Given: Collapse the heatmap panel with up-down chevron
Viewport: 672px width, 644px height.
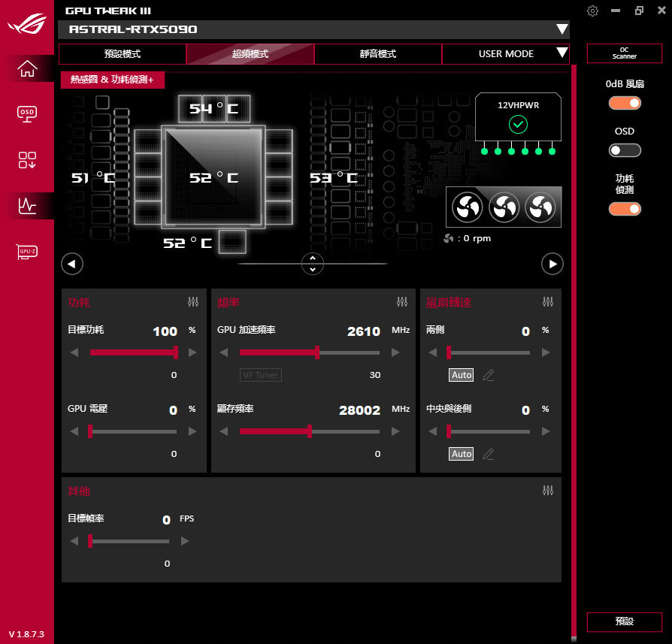Looking at the screenshot, I should [313, 264].
